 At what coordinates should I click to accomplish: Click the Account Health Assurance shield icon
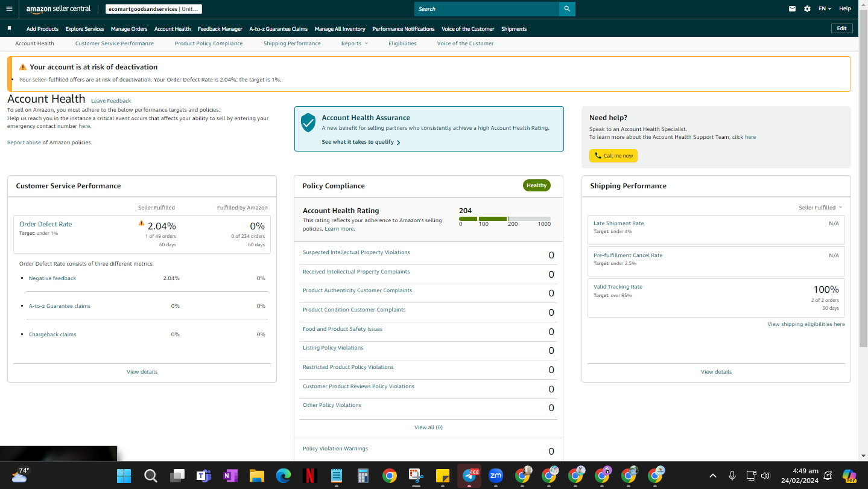(308, 123)
